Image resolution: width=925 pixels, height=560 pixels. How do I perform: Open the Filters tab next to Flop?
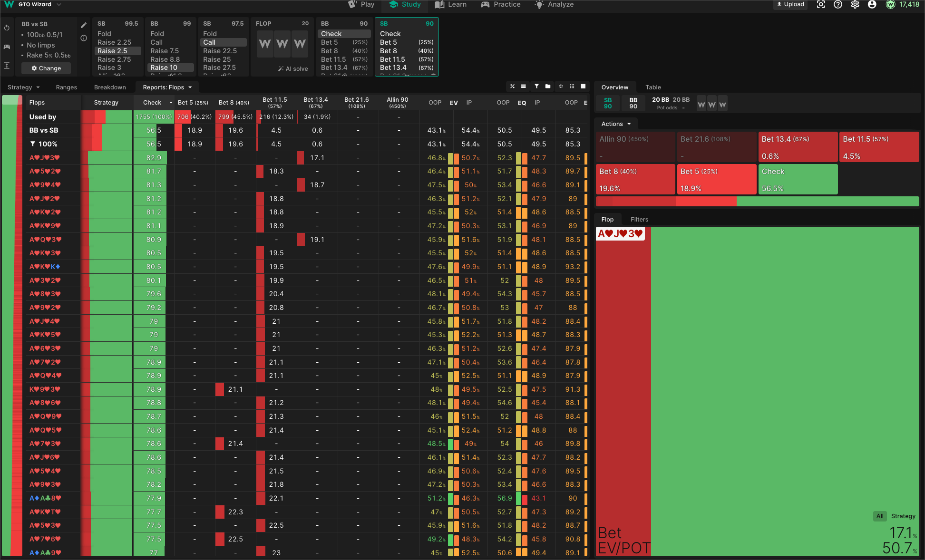pos(639,219)
